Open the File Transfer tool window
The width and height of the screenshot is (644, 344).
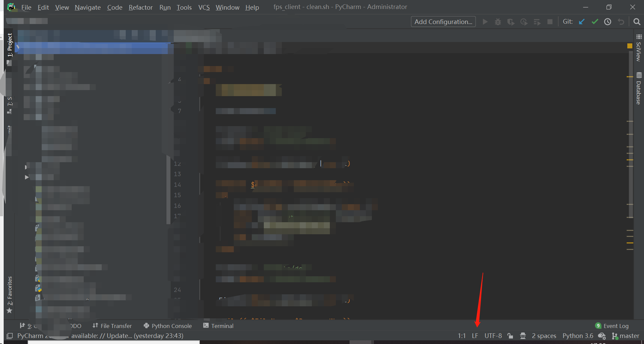point(112,326)
